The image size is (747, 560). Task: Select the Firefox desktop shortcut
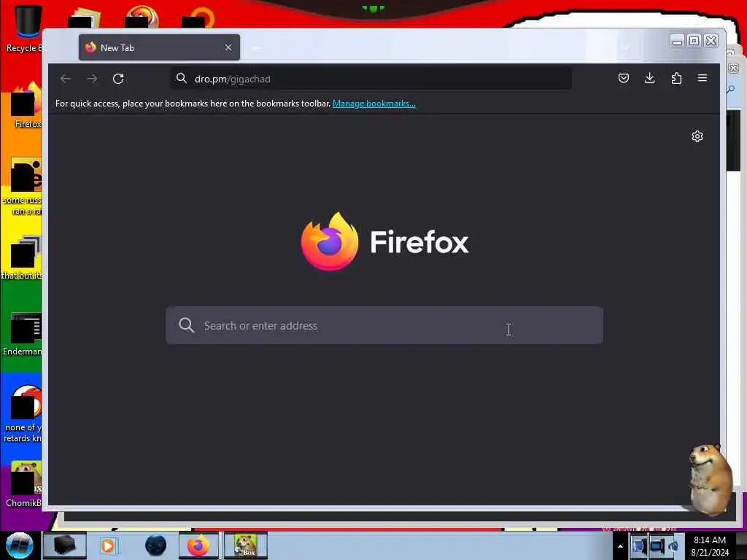26,106
